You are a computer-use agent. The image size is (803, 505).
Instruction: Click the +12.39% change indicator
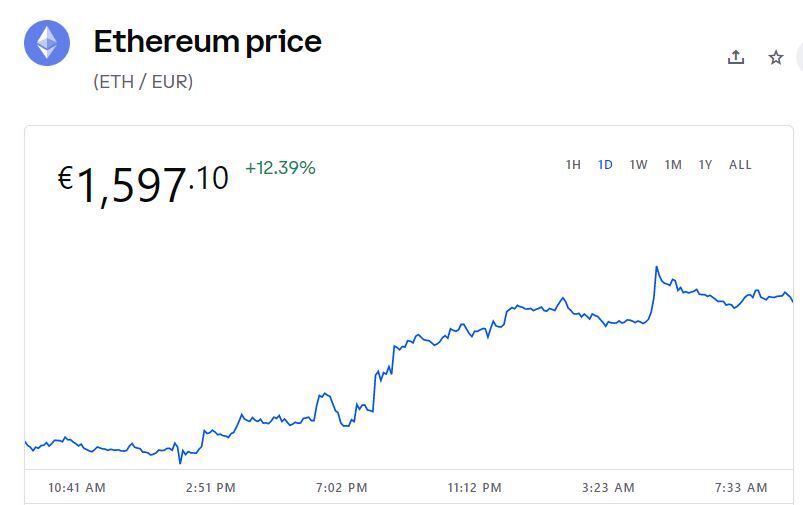[280, 168]
